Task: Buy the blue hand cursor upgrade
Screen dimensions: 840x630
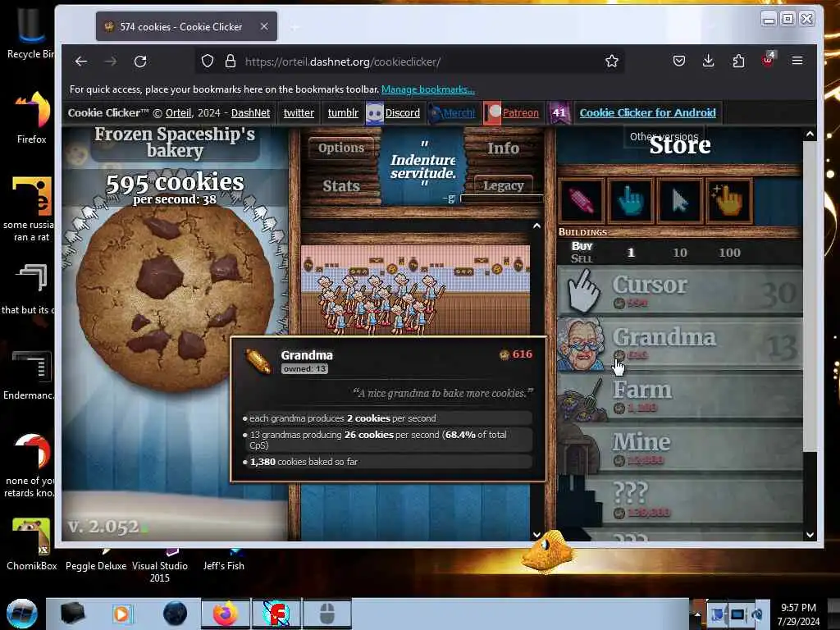Action: coord(631,202)
